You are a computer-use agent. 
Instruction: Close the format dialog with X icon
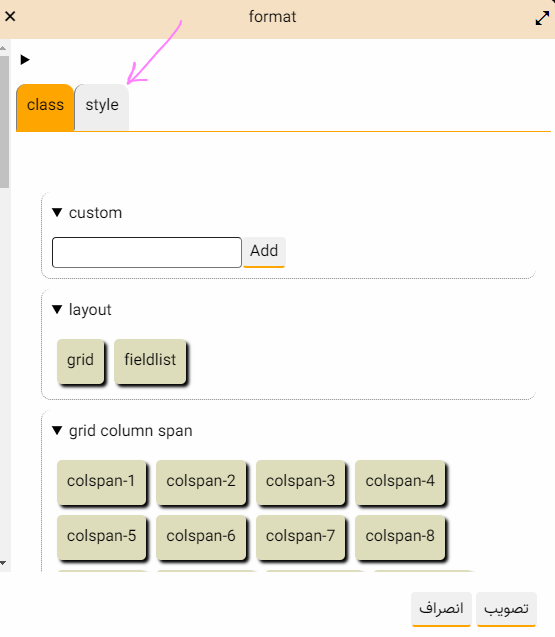point(10,17)
